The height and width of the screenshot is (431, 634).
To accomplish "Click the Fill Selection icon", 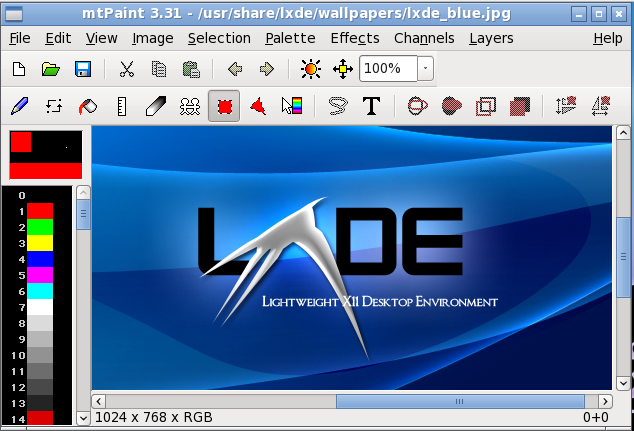I will point(520,106).
